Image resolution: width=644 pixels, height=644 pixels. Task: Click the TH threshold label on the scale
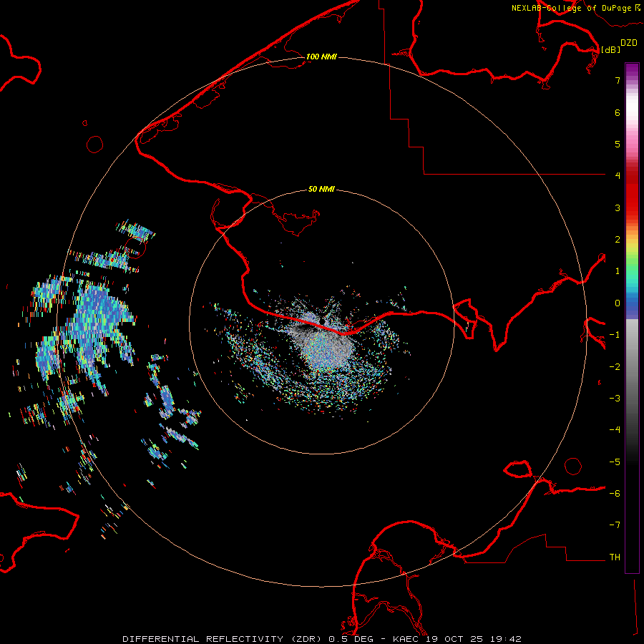[615, 557]
